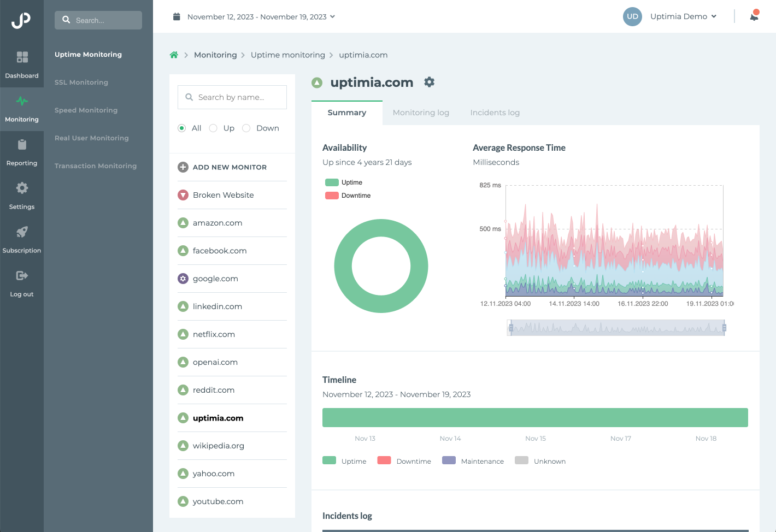Open the Reporting section

[x=22, y=151]
